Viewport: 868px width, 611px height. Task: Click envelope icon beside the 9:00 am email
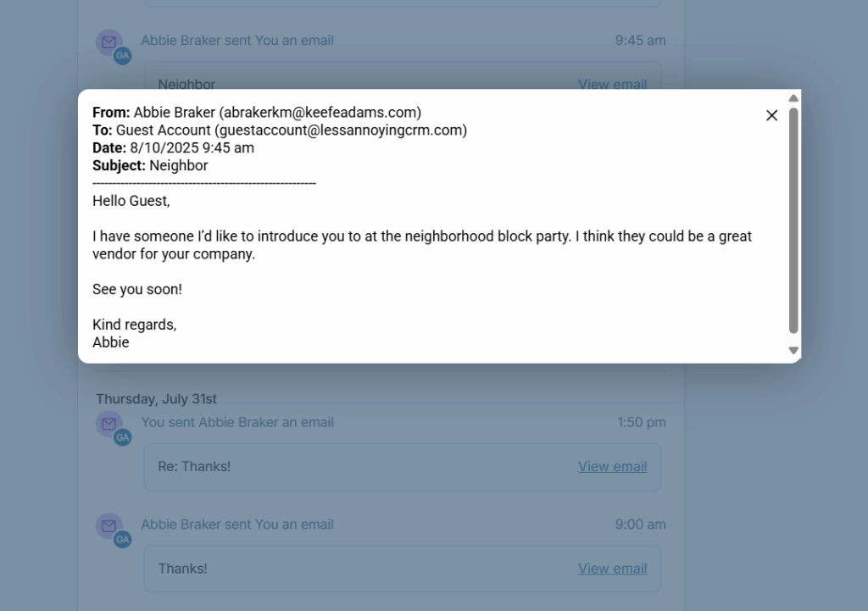click(108, 525)
